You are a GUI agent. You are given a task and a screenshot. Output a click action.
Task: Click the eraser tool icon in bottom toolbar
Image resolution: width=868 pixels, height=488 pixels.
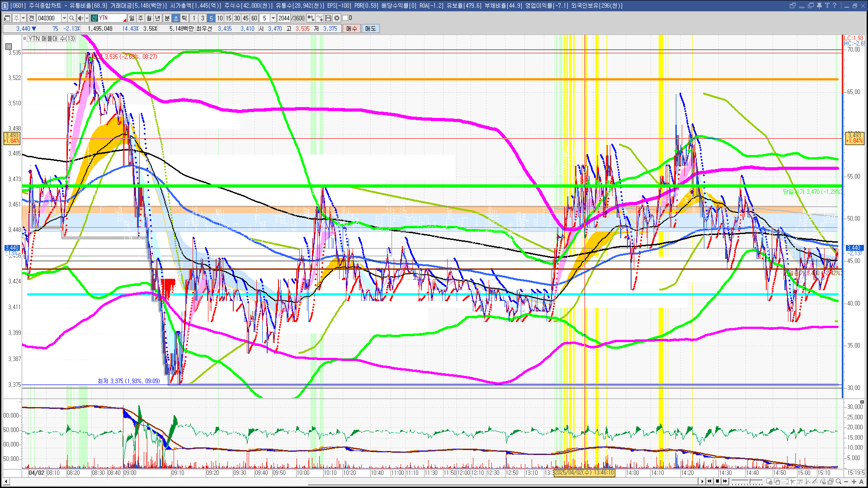pyautogui.click(x=822, y=481)
